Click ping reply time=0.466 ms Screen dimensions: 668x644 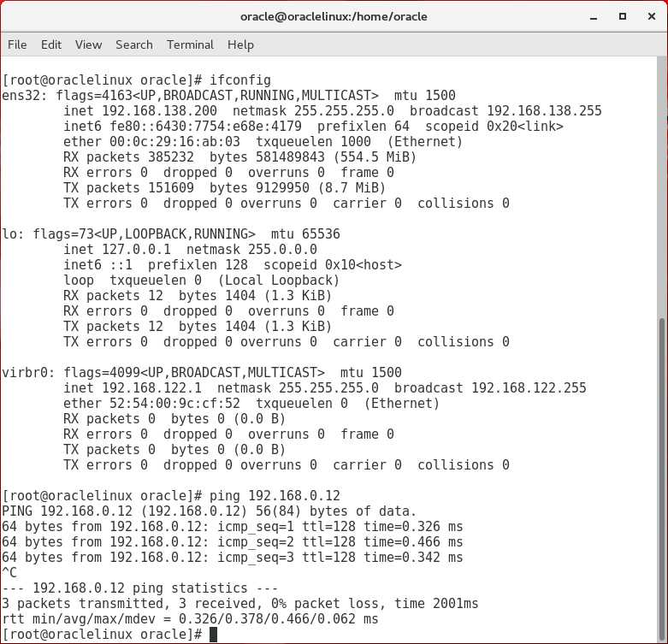click(413, 541)
